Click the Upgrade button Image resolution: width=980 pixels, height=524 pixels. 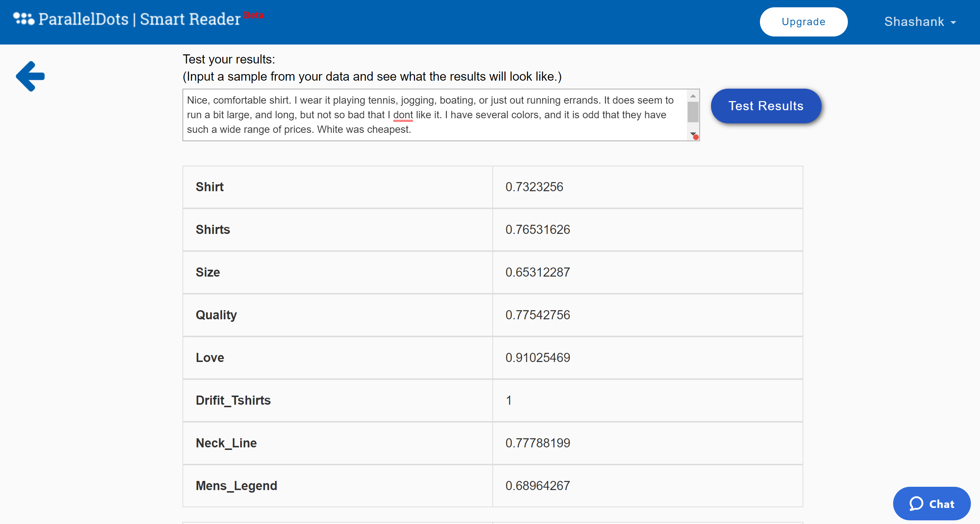[x=803, y=22]
